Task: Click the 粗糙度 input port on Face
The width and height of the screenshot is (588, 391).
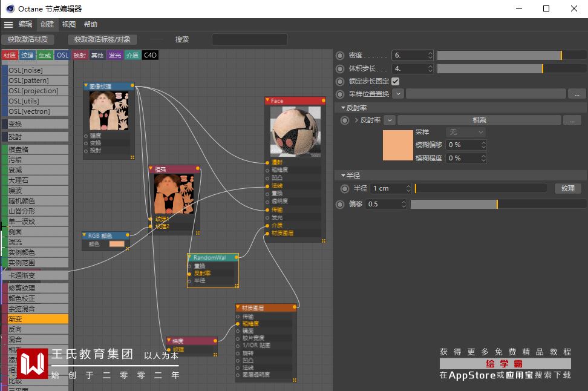Action: pyautogui.click(x=267, y=170)
